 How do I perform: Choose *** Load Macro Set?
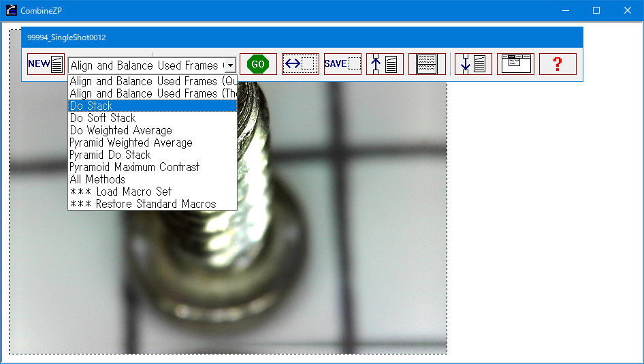coord(152,192)
